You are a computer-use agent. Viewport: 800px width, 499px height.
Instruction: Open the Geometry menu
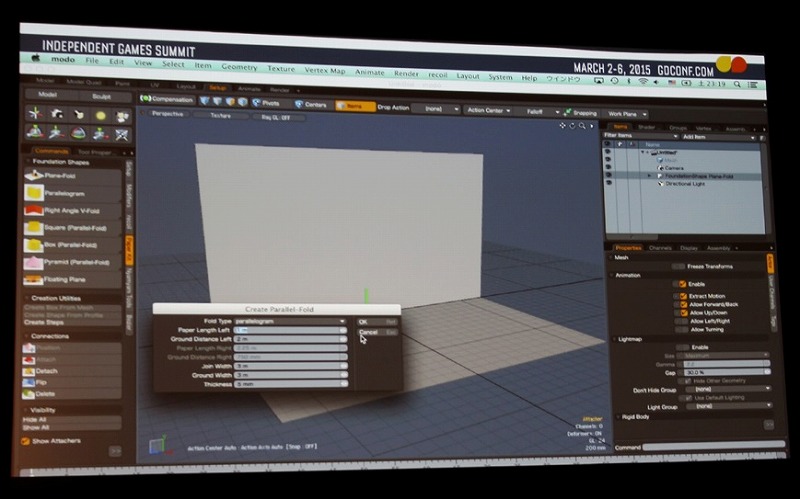239,66
